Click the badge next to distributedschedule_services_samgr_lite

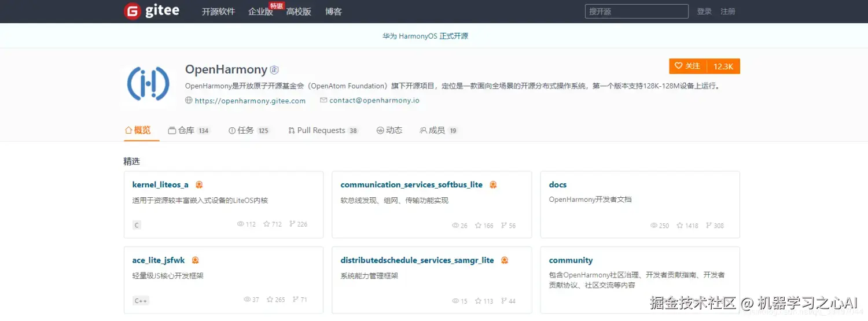[505, 260]
